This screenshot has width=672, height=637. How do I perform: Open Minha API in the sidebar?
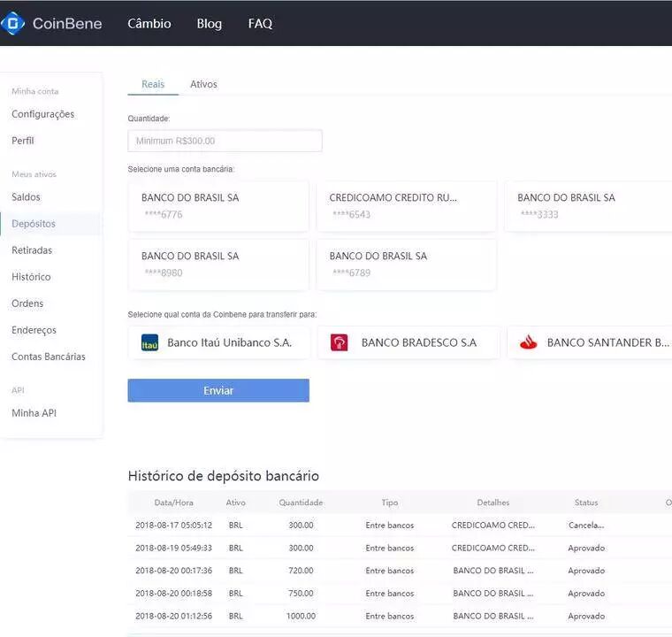(34, 413)
